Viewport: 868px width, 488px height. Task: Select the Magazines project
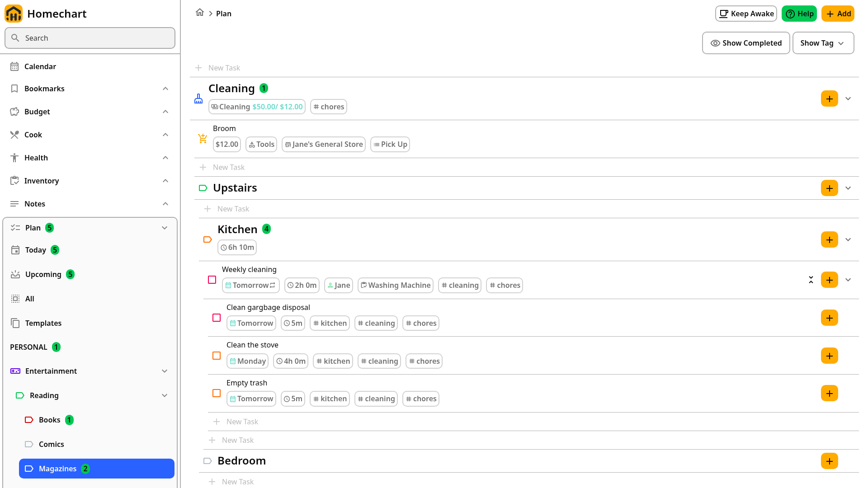pos(97,469)
